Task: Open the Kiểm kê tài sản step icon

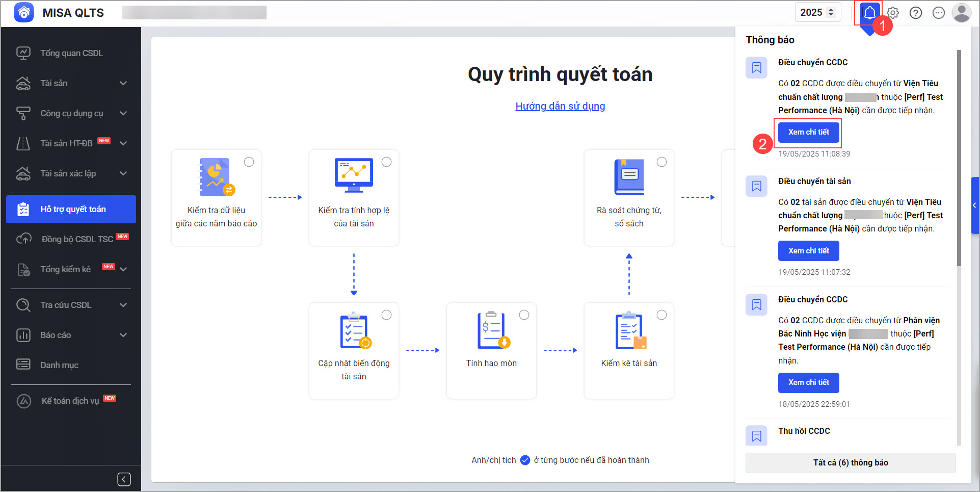Action: pos(630,330)
